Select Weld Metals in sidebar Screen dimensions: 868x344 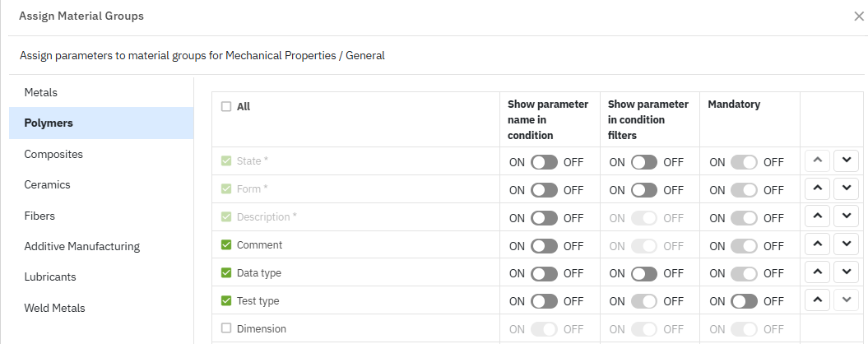click(x=54, y=308)
